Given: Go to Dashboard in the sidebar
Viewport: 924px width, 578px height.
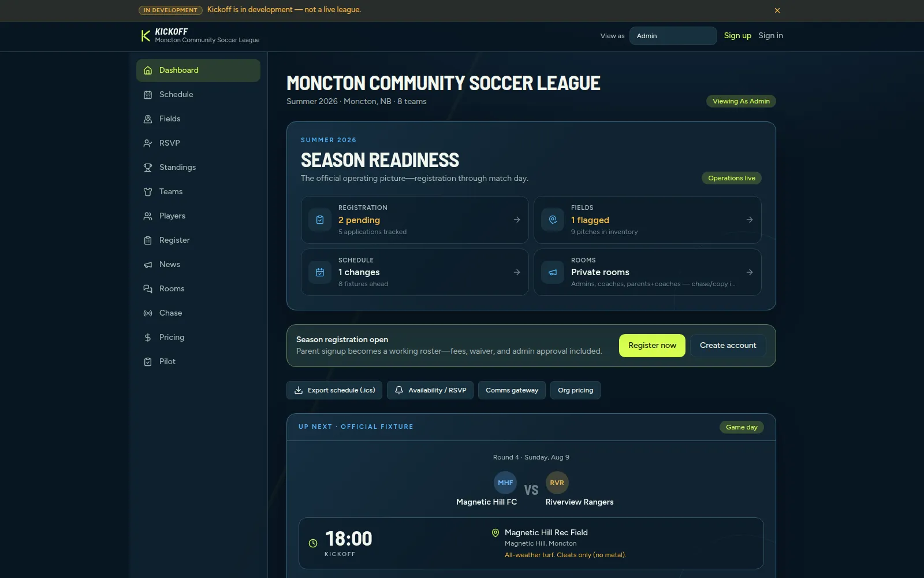Looking at the screenshot, I should click(x=198, y=71).
